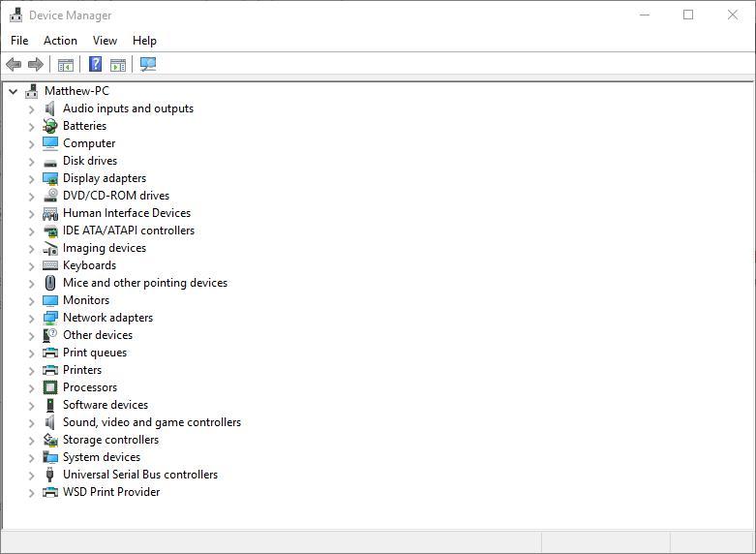The height and width of the screenshot is (554, 756).
Task: Open the Action menu
Action: pyautogui.click(x=60, y=41)
